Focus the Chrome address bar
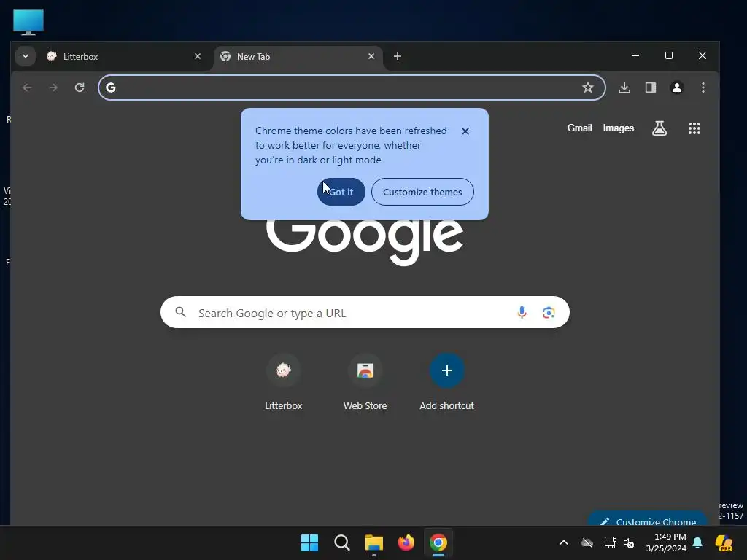Screen dimensions: 747x560 [x=352, y=87]
